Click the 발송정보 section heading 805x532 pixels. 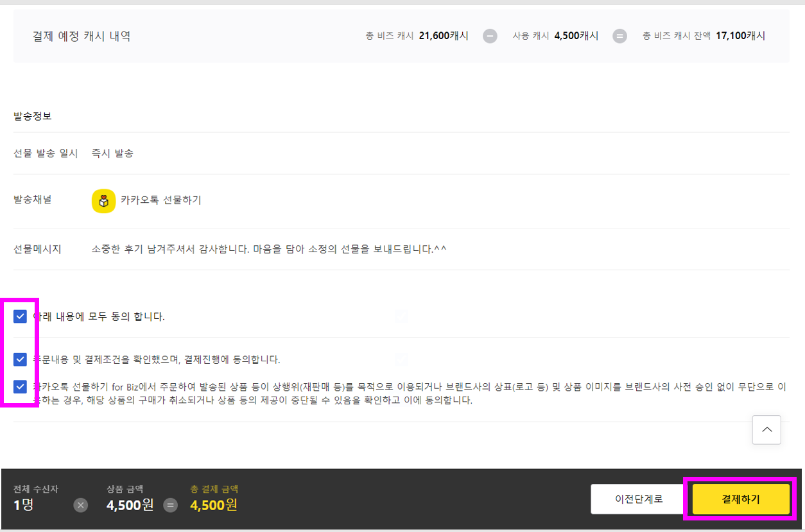coord(33,116)
